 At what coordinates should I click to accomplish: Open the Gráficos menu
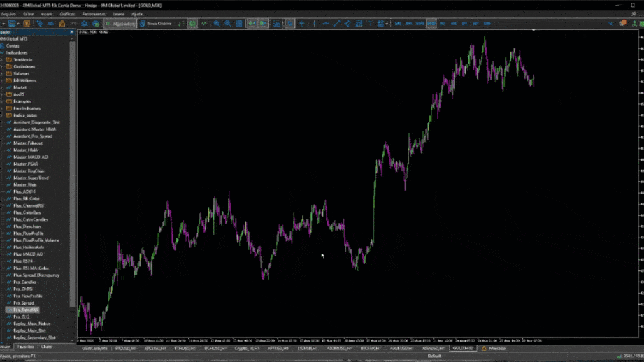pos(67,14)
